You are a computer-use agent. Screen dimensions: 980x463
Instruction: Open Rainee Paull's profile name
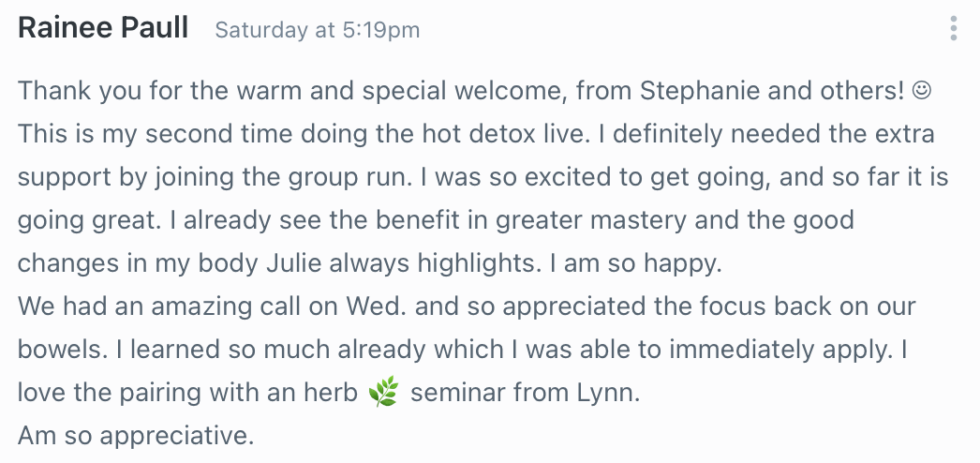tap(103, 28)
